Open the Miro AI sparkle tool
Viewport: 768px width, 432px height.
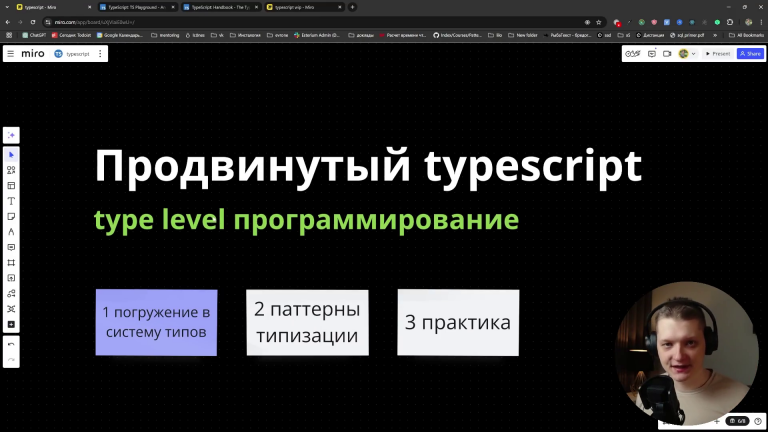[x=11, y=135]
